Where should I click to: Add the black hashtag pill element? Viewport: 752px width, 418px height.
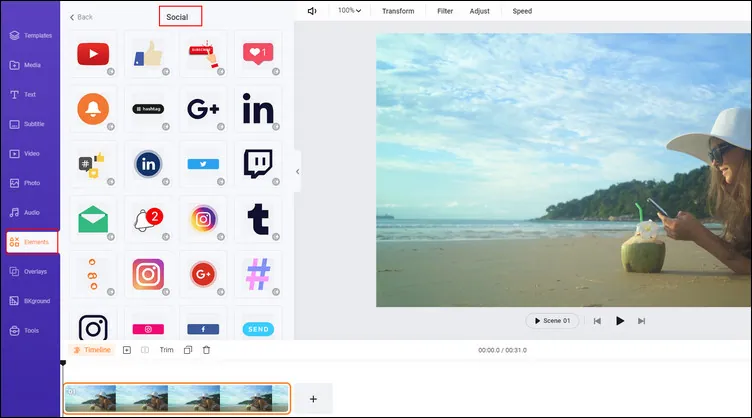148,109
